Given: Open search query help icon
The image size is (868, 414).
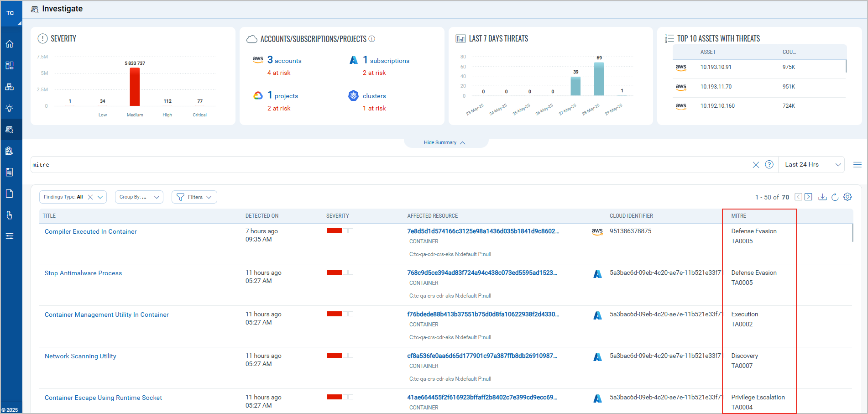Looking at the screenshot, I should click(x=769, y=164).
